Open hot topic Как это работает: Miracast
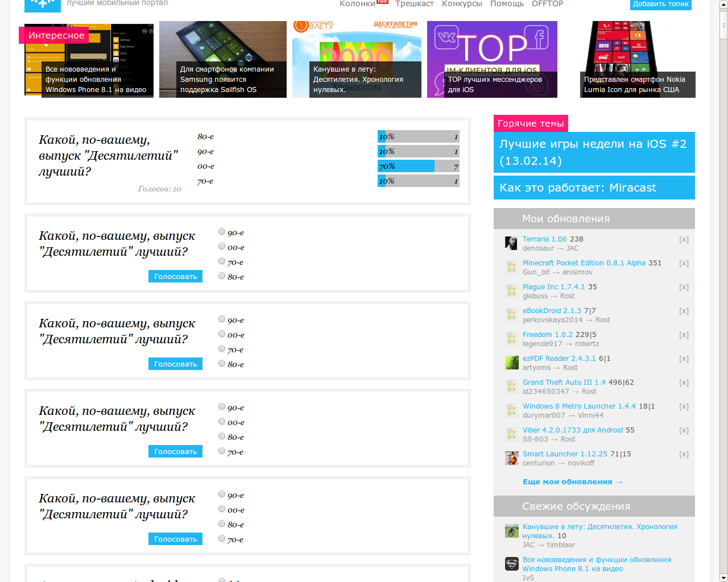Viewport: 728px width, 582px height. point(594,188)
